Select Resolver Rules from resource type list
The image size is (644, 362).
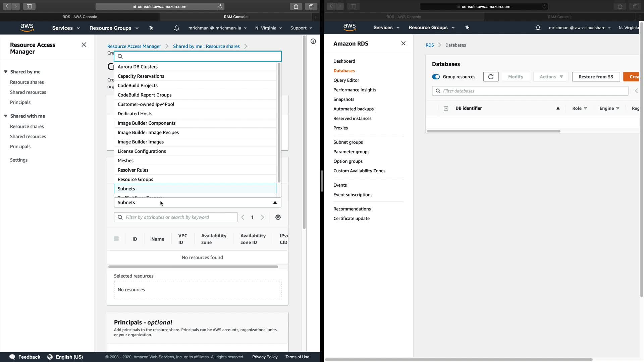click(x=133, y=170)
